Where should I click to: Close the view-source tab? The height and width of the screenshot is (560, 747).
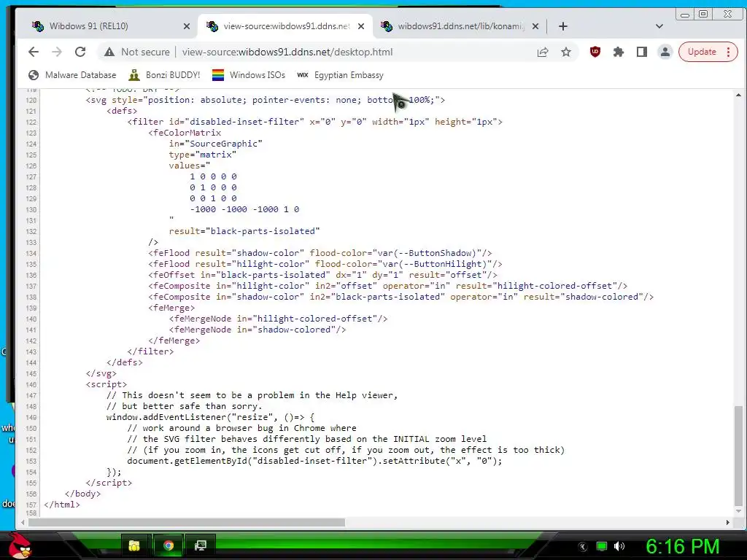point(361,26)
